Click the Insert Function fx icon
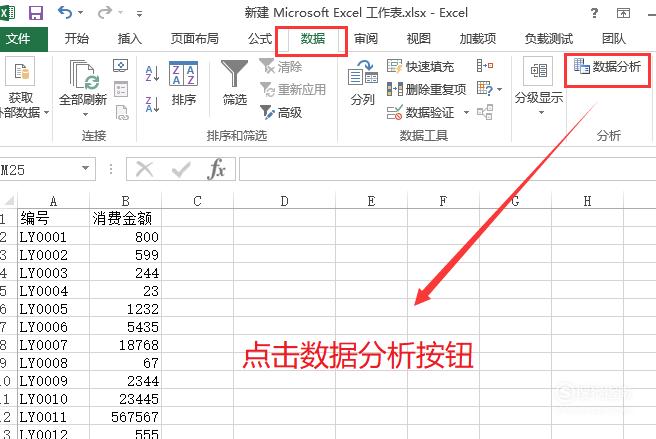 (216, 169)
